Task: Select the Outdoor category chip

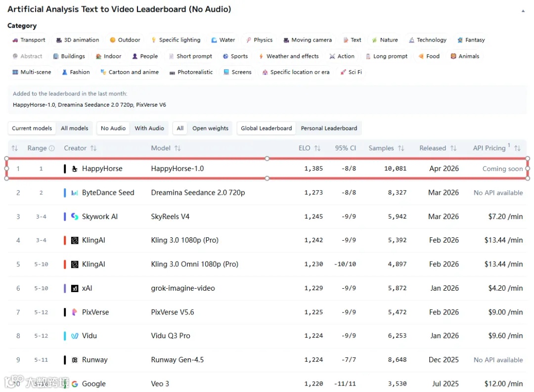Action: [x=125, y=40]
